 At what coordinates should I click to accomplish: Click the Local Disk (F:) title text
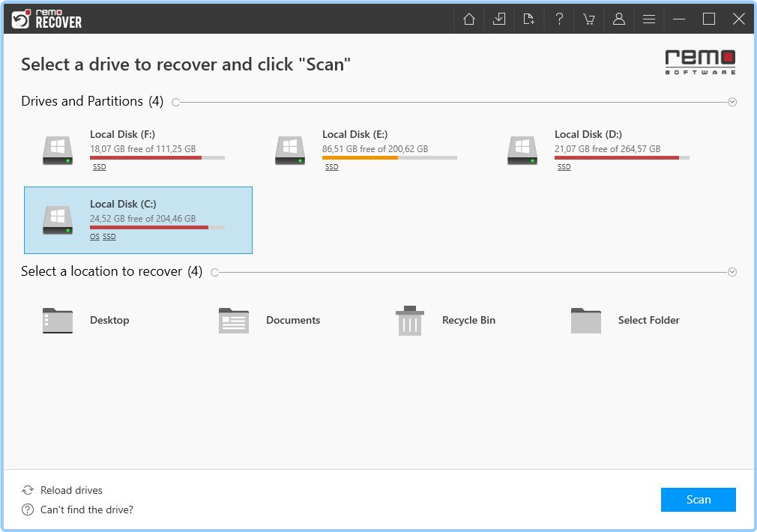pyautogui.click(x=123, y=134)
